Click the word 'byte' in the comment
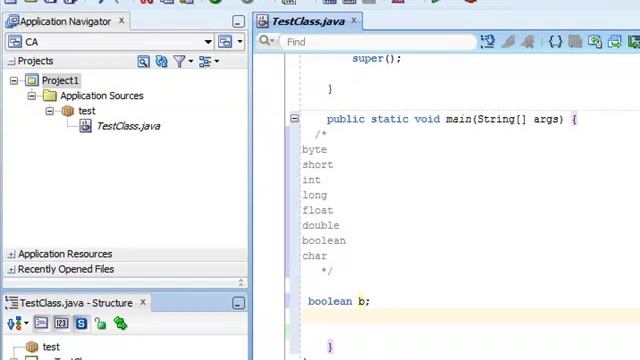The image size is (640, 360). click(314, 149)
